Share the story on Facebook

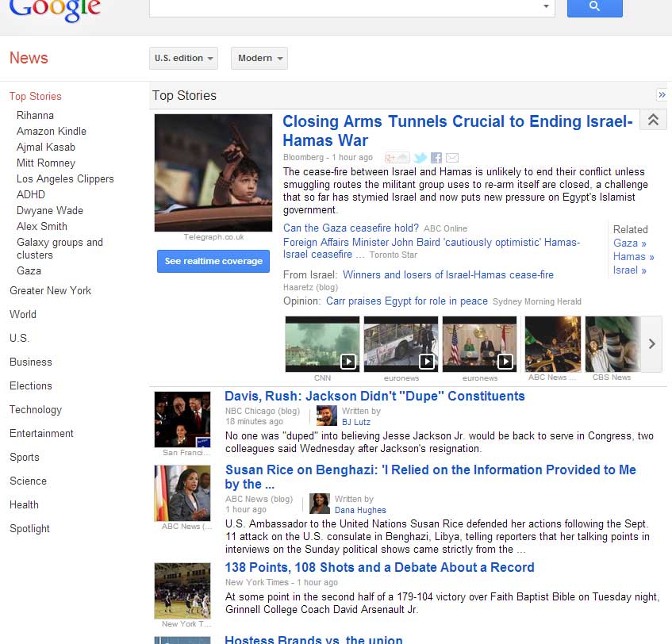pos(436,158)
